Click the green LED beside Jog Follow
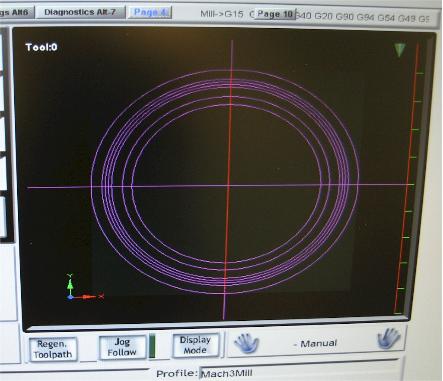 152,346
